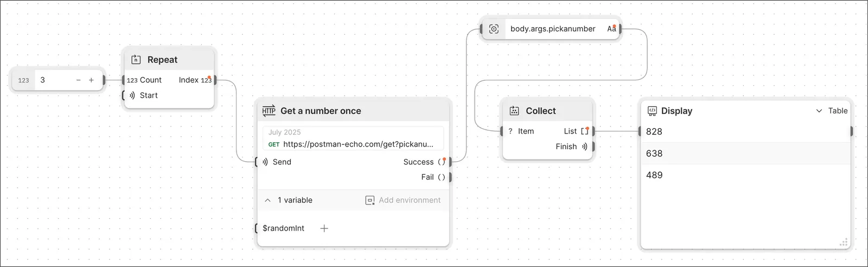Click the HTTP icon on request block
This screenshot has height=267, width=868.
click(269, 111)
